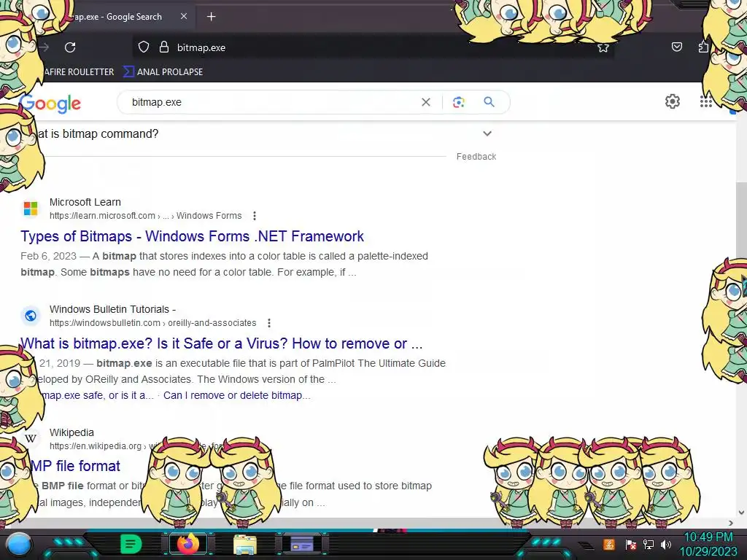Click the Java tray icon

[x=609, y=544]
